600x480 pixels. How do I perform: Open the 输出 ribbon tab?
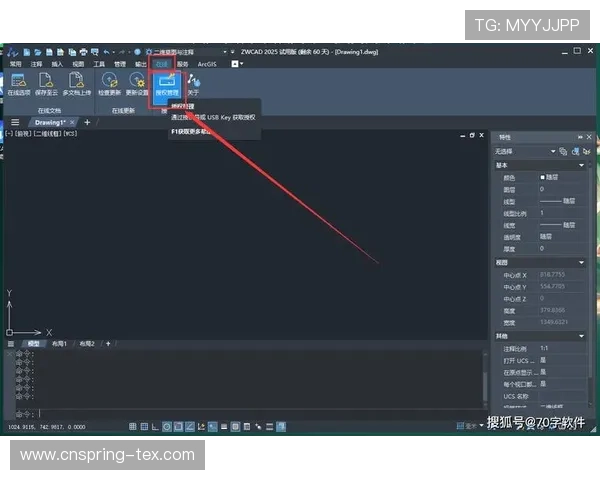(x=140, y=64)
